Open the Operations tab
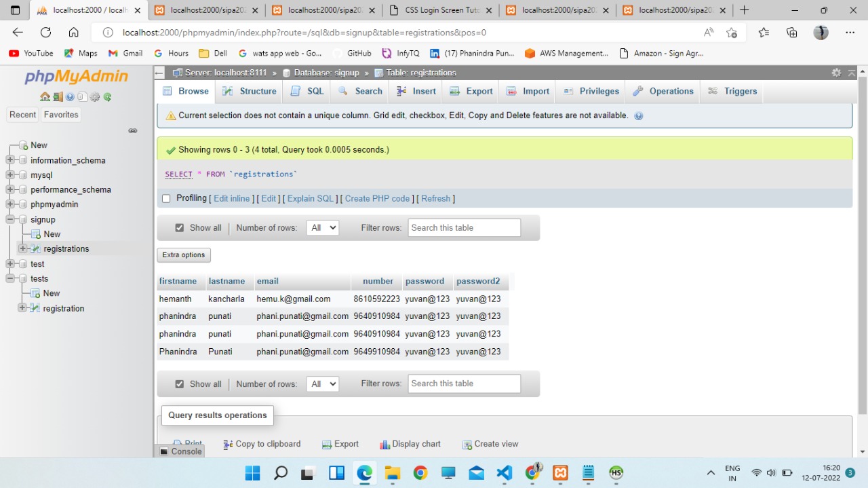The image size is (868, 488). tap(663, 92)
